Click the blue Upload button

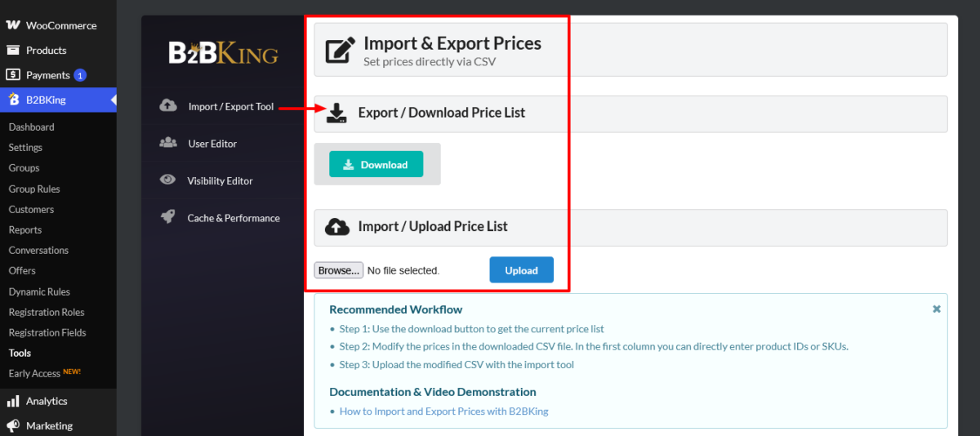pos(521,270)
